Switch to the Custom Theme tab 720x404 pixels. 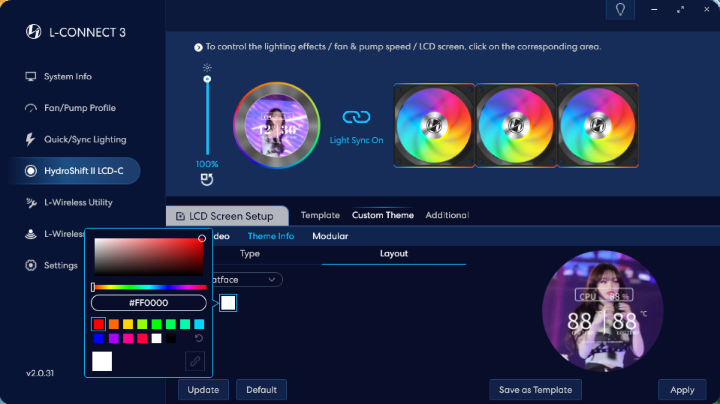click(x=383, y=215)
